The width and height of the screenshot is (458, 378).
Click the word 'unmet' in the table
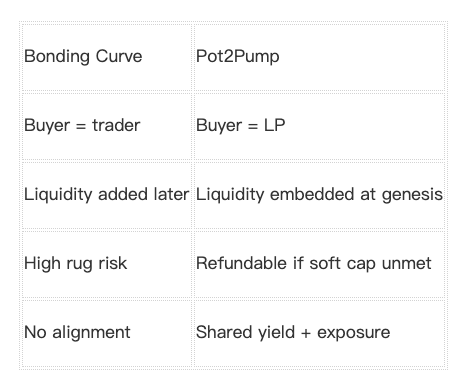point(407,263)
